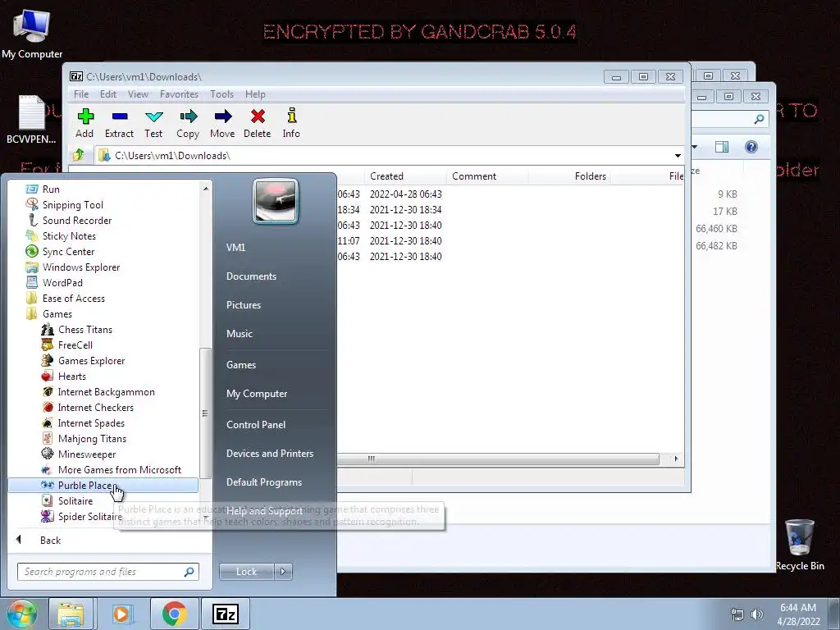Launch Internet Checkers
Image resolution: width=840 pixels, height=630 pixels.
(103, 407)
